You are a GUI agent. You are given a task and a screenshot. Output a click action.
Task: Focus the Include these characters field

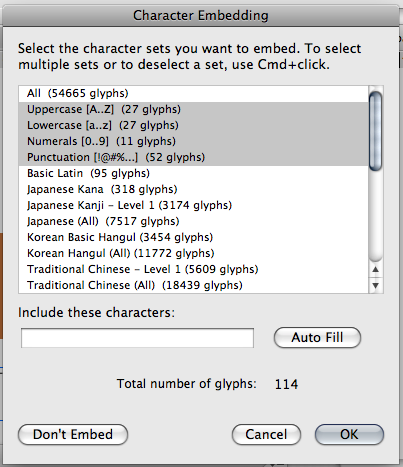point(137,338)
